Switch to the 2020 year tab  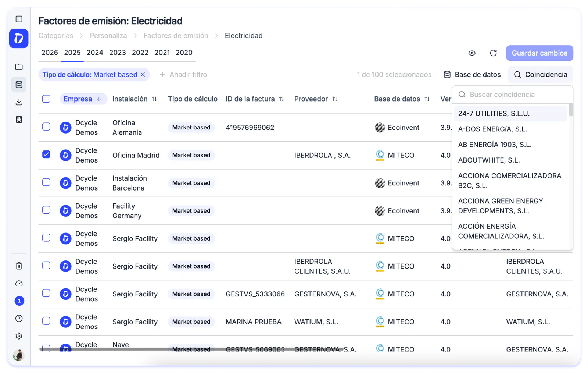pos(184,53)
